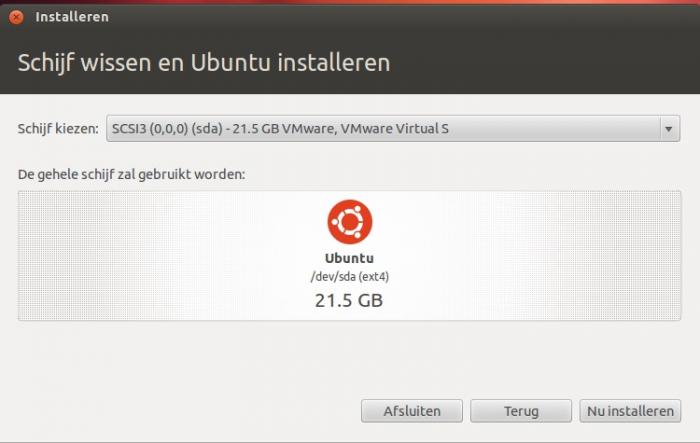Click the Installeren window title text
The image size is (700, 443).
coord(72,17)
